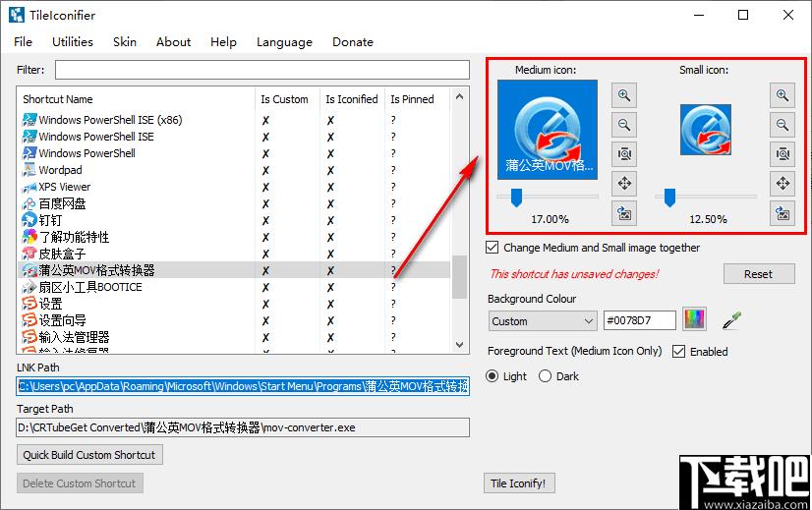812x510 pixels.
Task: Sort by the Is Pinned column
Action: tap(418, 99)
